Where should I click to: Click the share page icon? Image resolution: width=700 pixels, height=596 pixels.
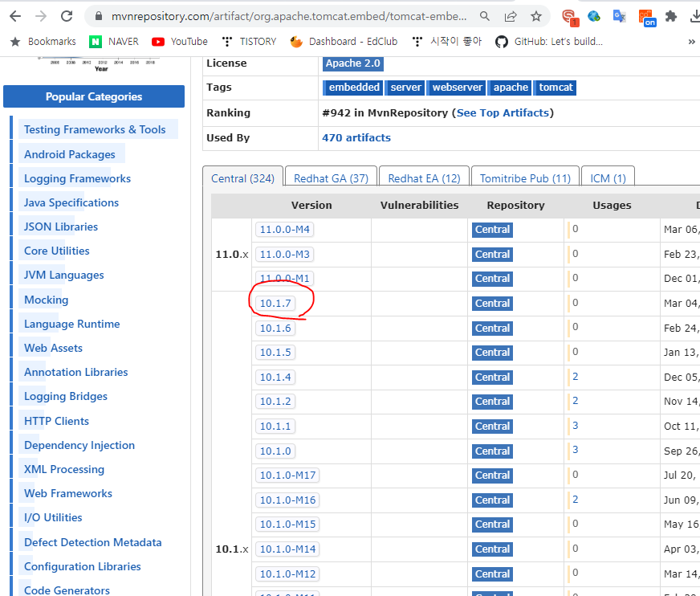tap(511, 17)
